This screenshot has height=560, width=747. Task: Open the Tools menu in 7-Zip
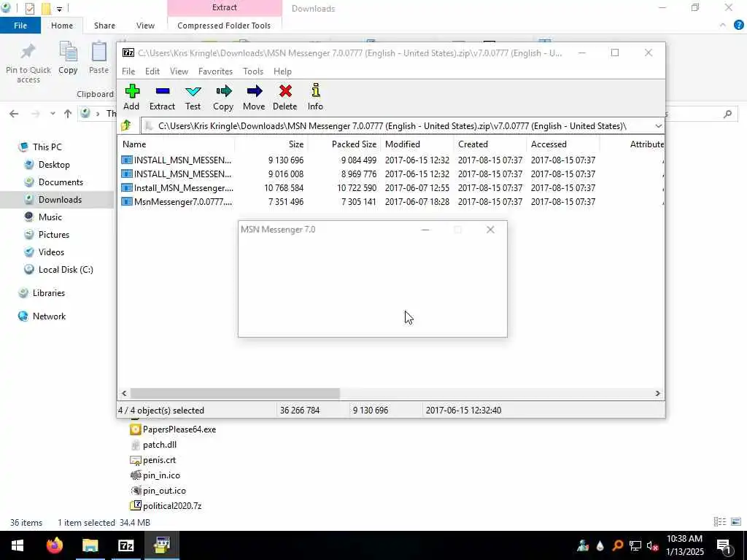253,71
